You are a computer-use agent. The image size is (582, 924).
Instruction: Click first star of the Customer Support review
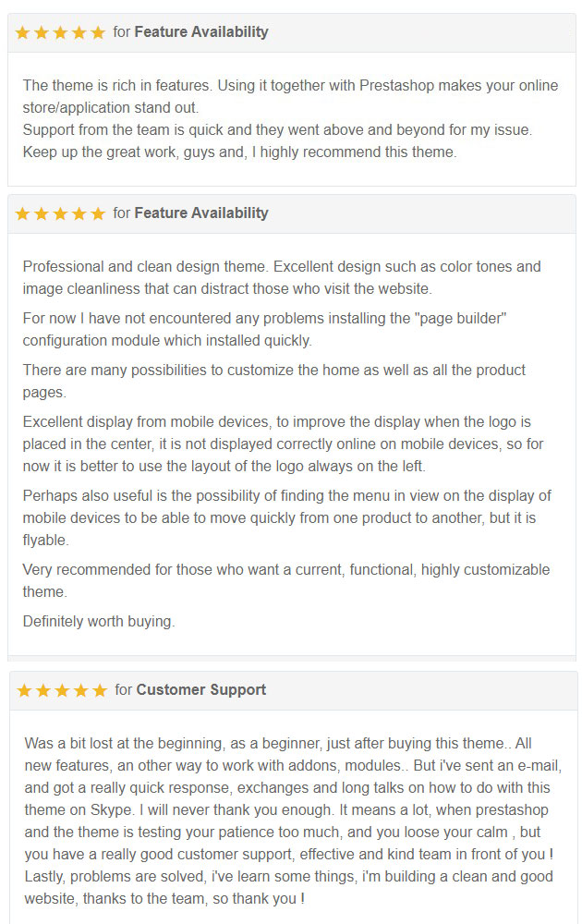pos(25,690)
